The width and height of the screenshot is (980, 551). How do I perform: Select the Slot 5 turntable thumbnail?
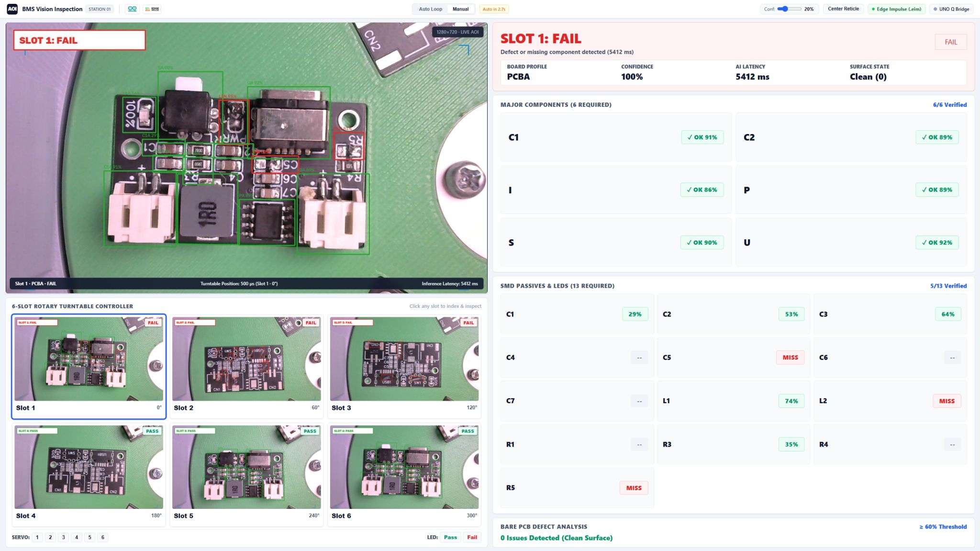[x=246, y=475]
